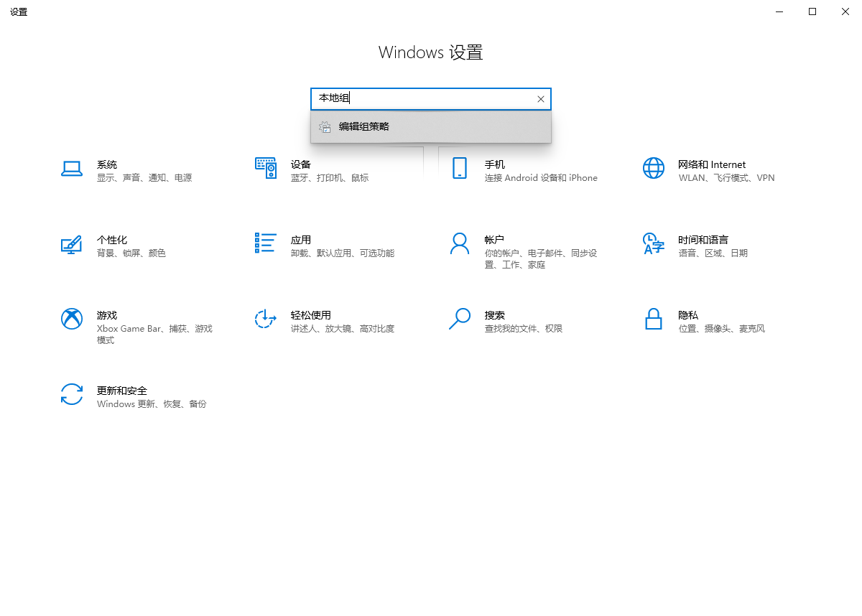Open the 更新和安全 refresh arrows icon
Image resolution: width=862 pixels, height=616 pixels.
[72, 394]
